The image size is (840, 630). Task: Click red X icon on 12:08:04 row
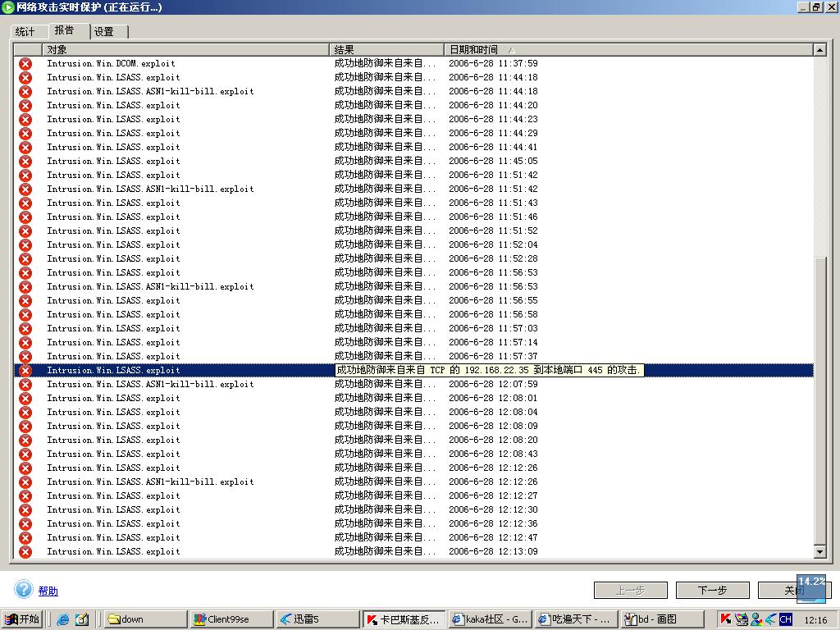click(x=25, y=412)
